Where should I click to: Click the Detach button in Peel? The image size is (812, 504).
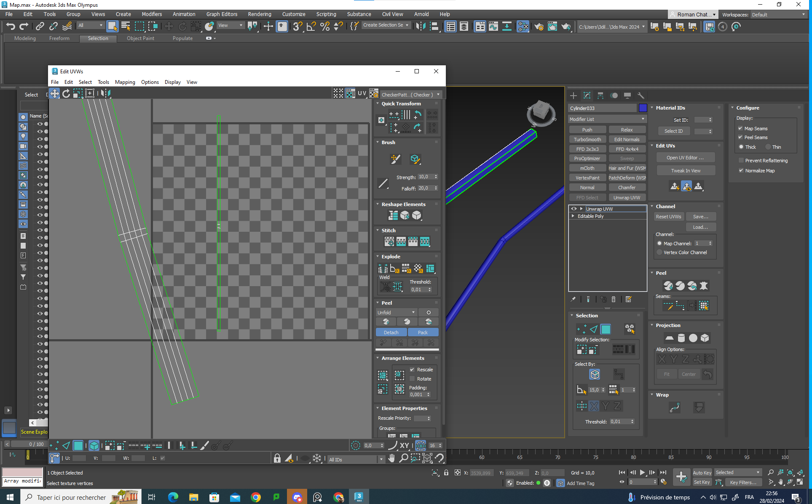coord(391,332)
